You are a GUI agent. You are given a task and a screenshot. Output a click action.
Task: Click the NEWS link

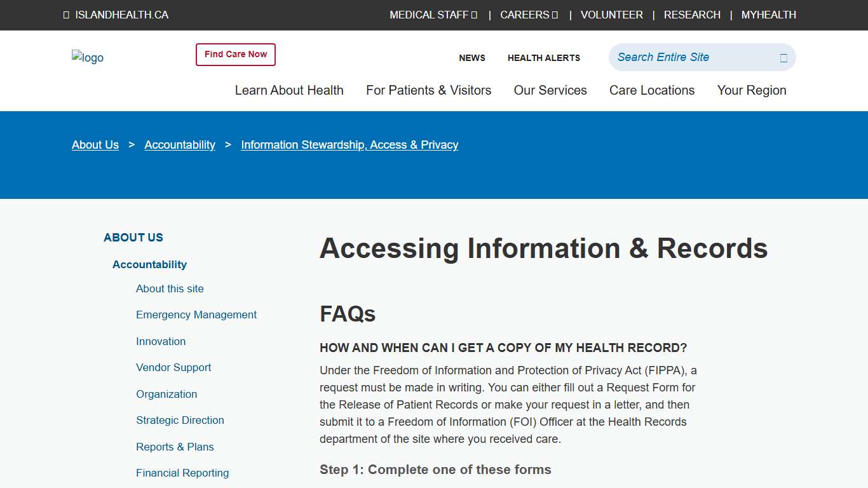pyautogui.click(x=472, y=58)
